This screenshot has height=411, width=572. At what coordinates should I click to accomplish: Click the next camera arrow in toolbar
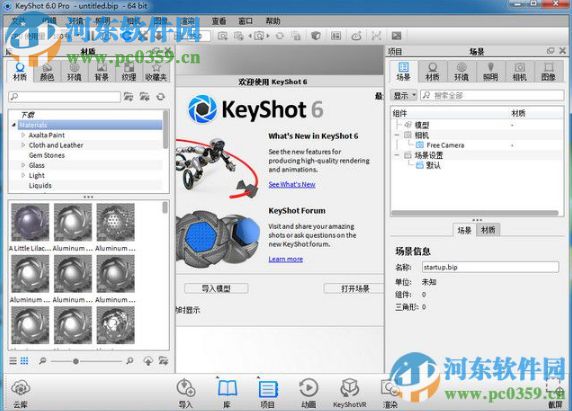pyautogui.click(x=268, y=36)
